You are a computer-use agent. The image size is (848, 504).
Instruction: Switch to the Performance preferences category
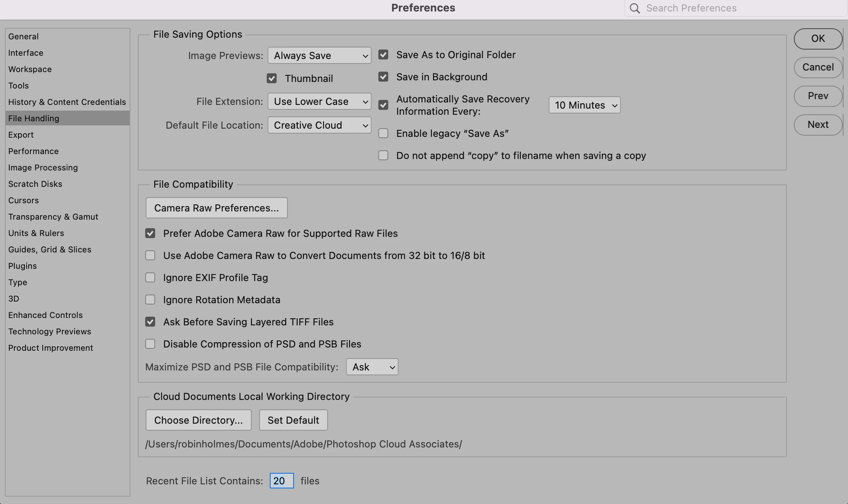pos(33,151)
